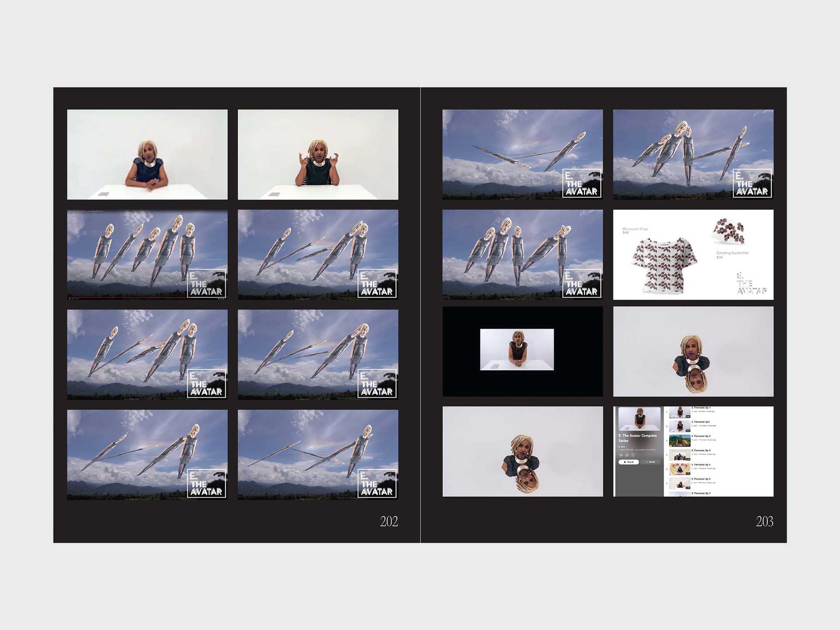Image resolution: width=840 pixels, height=630 pixels.
Task: Click the Microprint Crop product label
Action: tap(635, 229)
